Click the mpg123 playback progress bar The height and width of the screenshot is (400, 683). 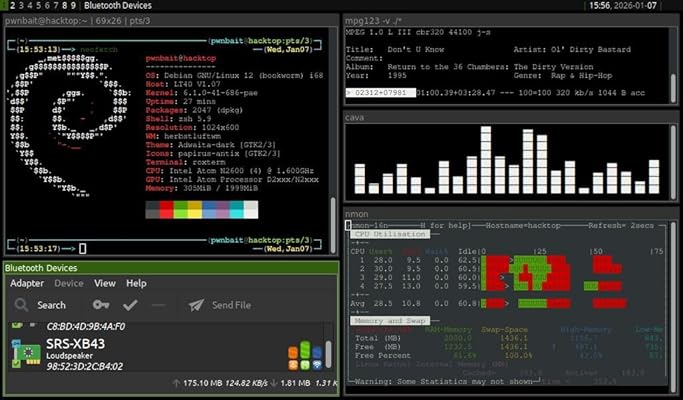click(381, 92)
